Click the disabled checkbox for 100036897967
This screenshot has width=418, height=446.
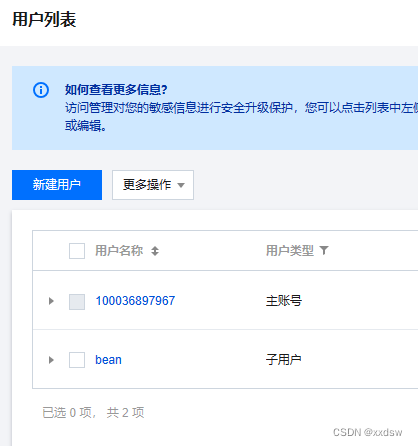click(77, 302)
